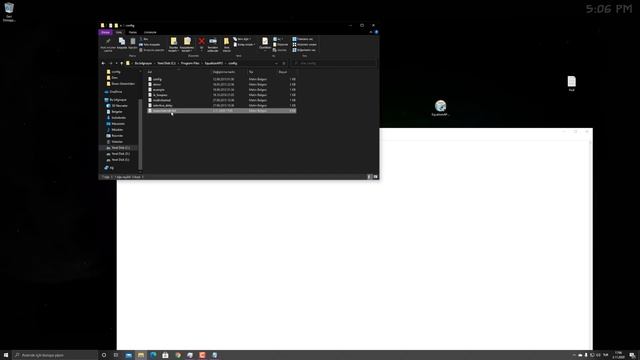Select the iir_lowpass file in file list
Image resolution: width=640 pixels, height=360 pixels.
coord(222,95)
